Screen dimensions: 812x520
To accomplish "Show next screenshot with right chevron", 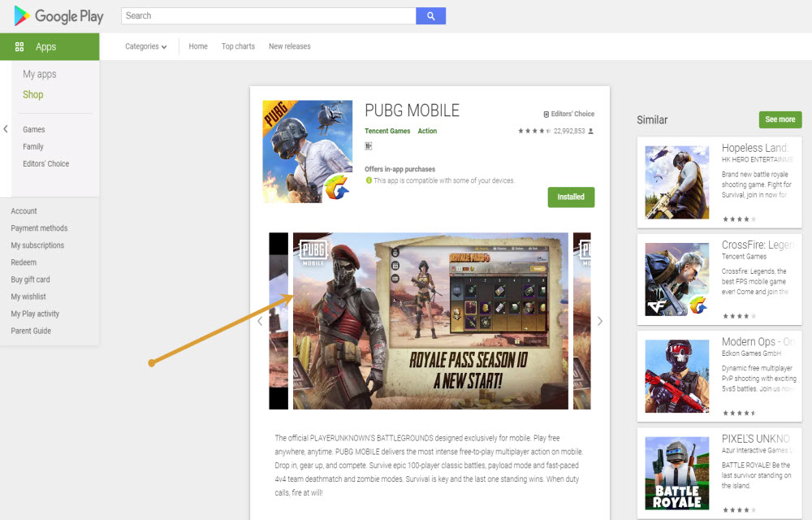I will (600, 321).
